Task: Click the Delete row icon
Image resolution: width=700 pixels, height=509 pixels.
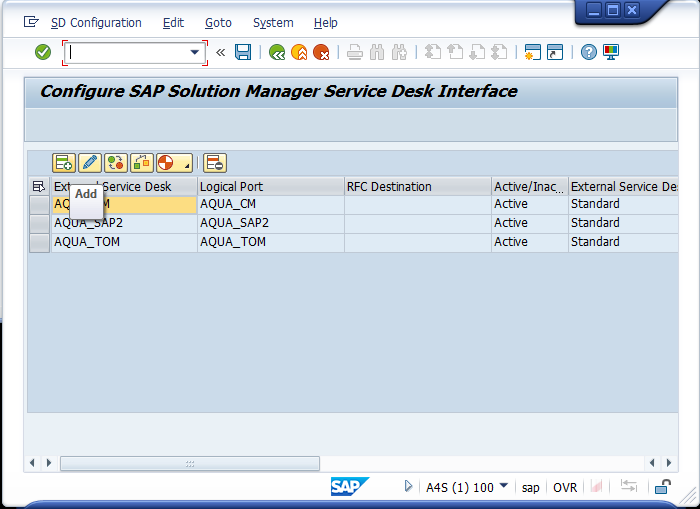Action: click(215, 163)
